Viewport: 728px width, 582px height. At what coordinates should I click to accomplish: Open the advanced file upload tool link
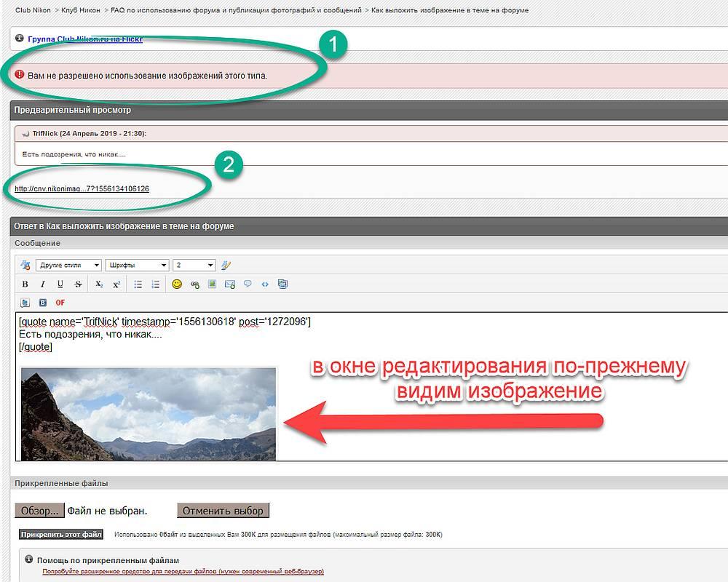[183, 571]
